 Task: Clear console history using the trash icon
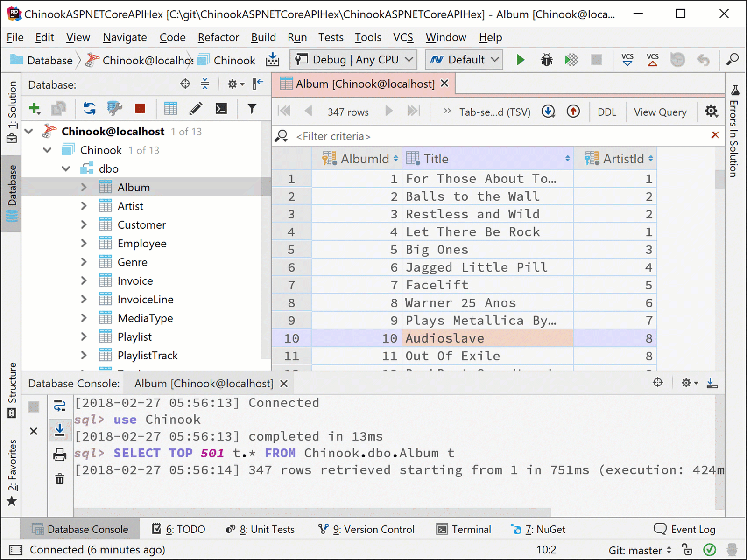click(x=60, y=479)
